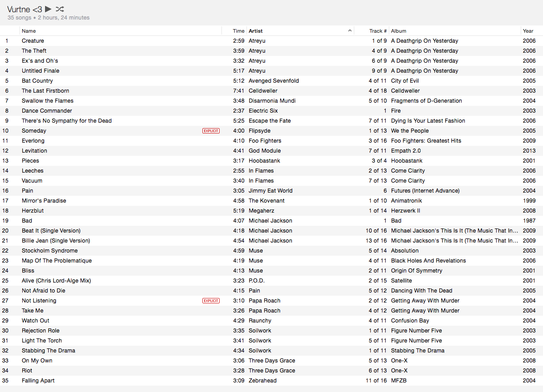Select song Bliss
The image size is (543, 392).
click(28, 271)
